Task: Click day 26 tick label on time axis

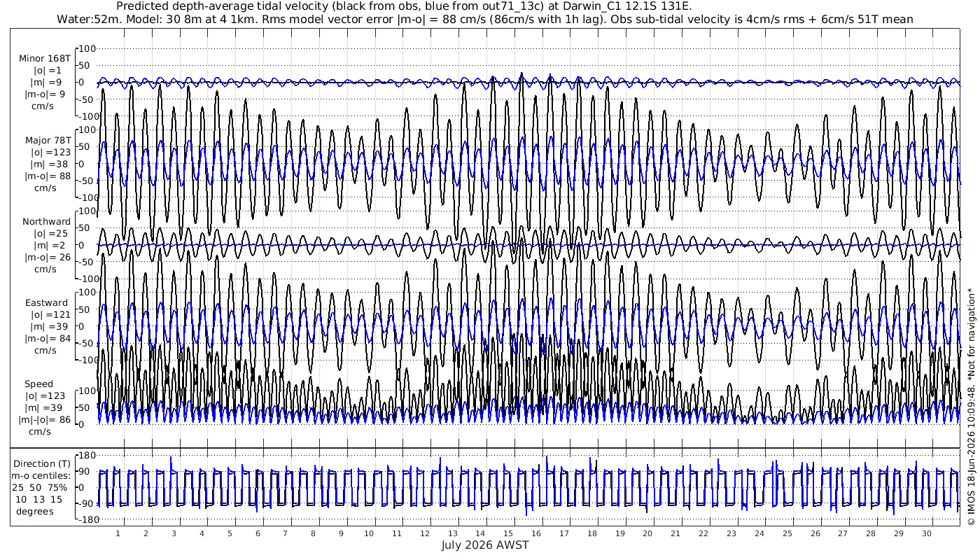Action: (x=815, y=533)
